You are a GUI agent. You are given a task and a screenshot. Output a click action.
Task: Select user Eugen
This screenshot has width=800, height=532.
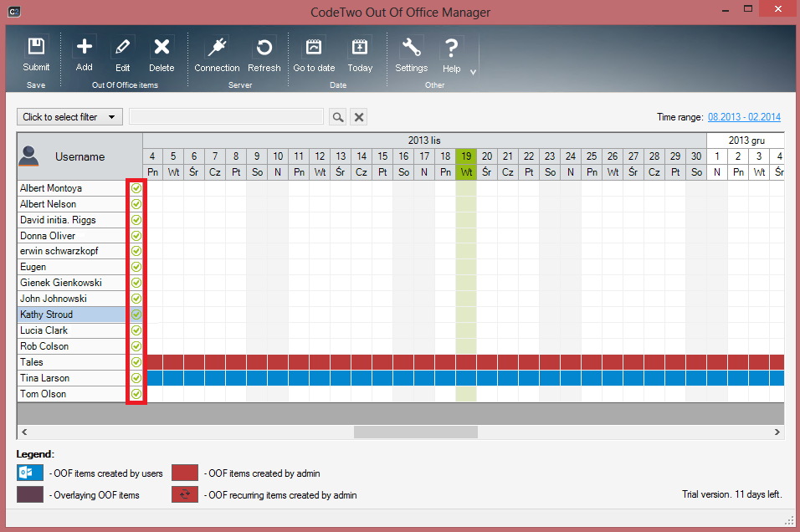click(71, 267)
